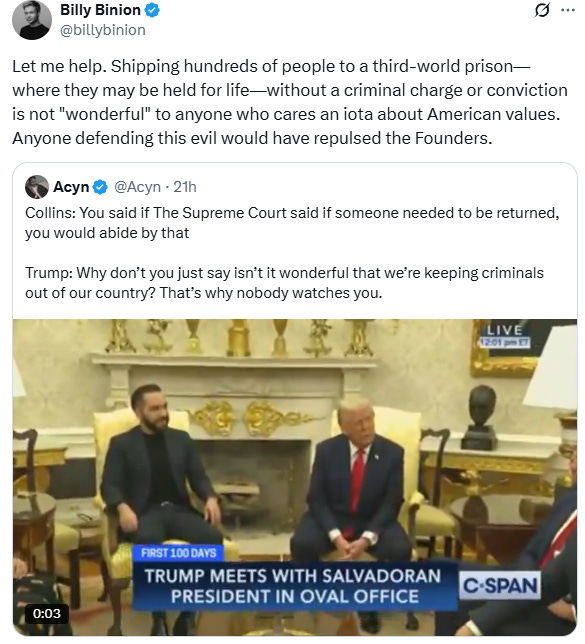This screenshot has width=585, height=644.
Task: Open Billy Binion's profile picture
Action: pos(32,20)
